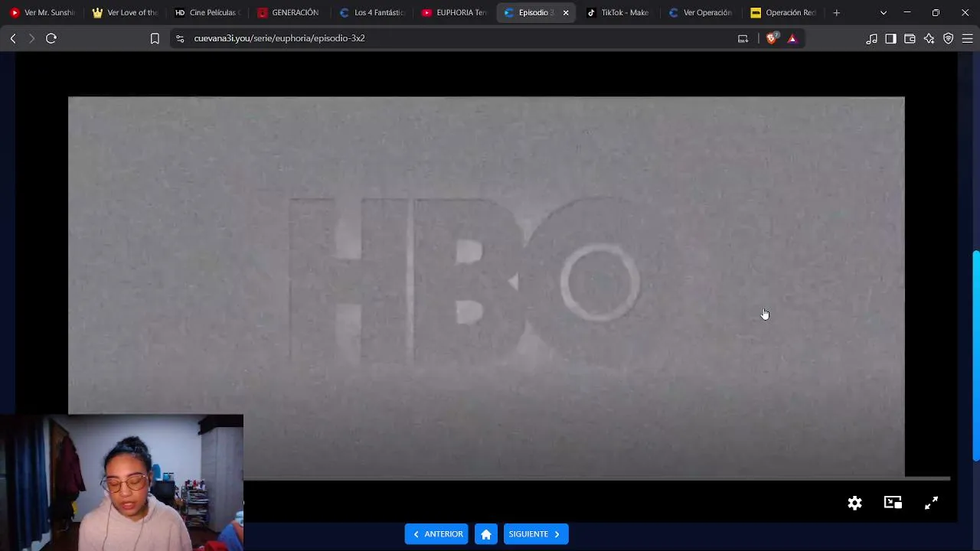This screenshot has width=980, height=551.
Task: Go back to the previous page
Action: pos(13,38)
